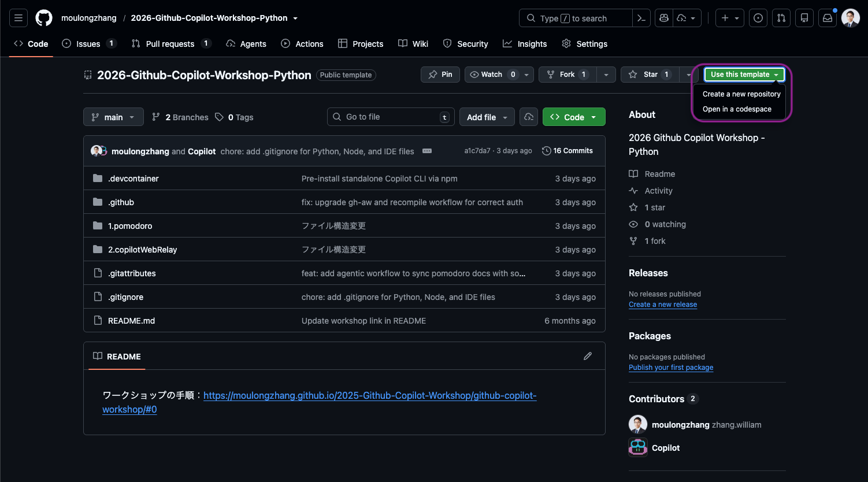
Task: Switch to the Agents tab
Action: (246, 43)
